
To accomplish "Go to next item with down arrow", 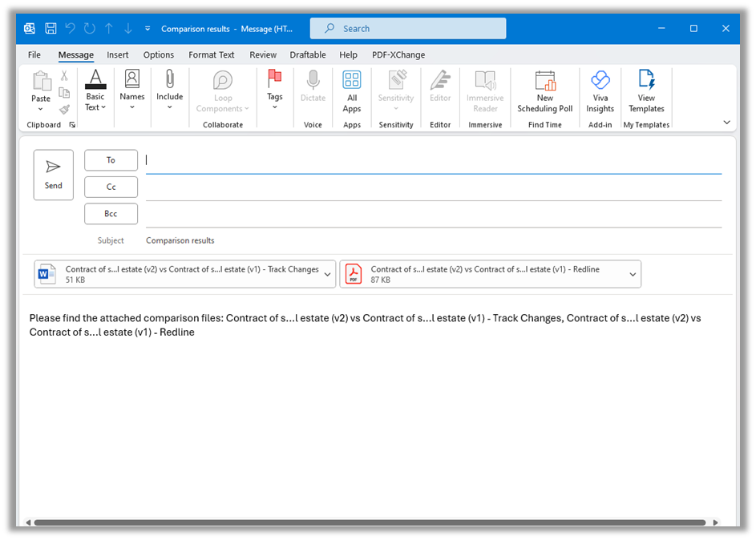I will point(128,28).
